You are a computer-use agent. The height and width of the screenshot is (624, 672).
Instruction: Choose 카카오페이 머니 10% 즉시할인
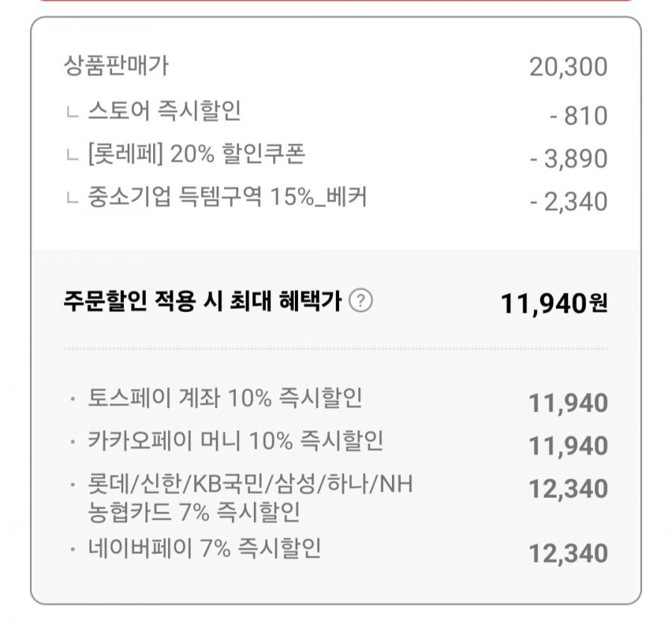click(x=235, y=441)
